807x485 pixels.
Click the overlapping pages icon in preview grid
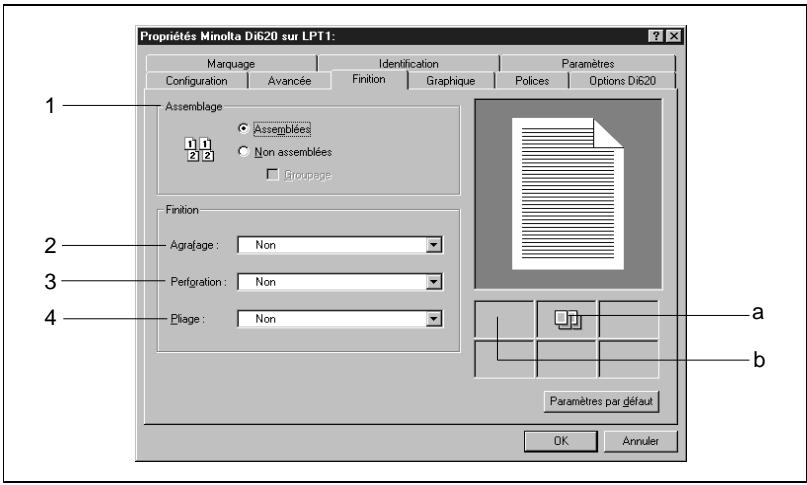tap(567, 319)
